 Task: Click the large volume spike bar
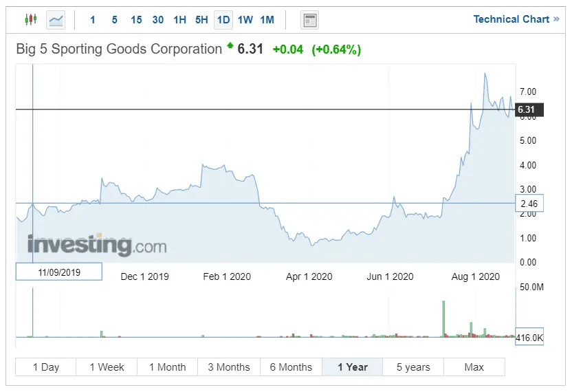click(x=443, y=318)
